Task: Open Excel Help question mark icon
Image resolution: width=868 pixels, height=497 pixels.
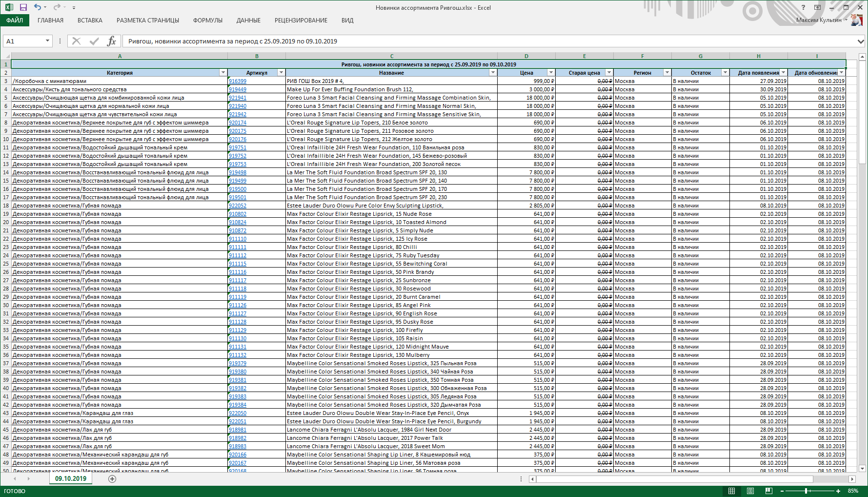Action: 803,7
